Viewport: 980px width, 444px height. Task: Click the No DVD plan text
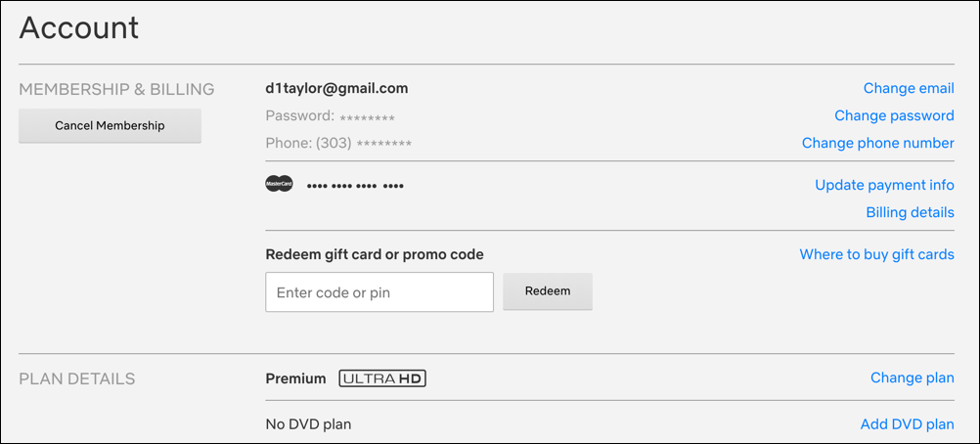[308, 424]
